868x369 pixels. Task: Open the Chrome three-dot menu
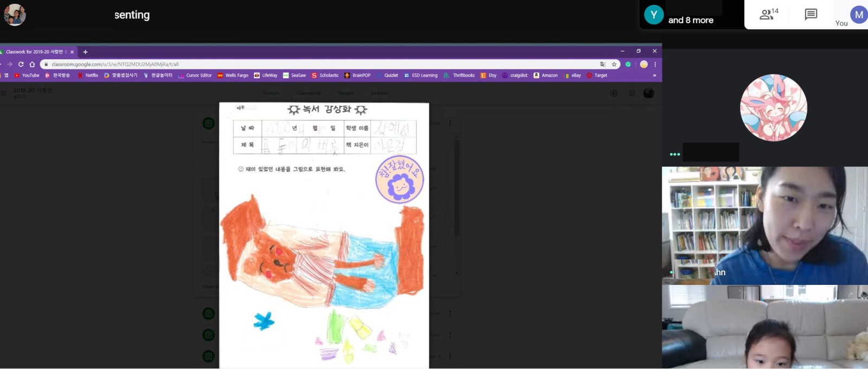[x=655, y=64]
